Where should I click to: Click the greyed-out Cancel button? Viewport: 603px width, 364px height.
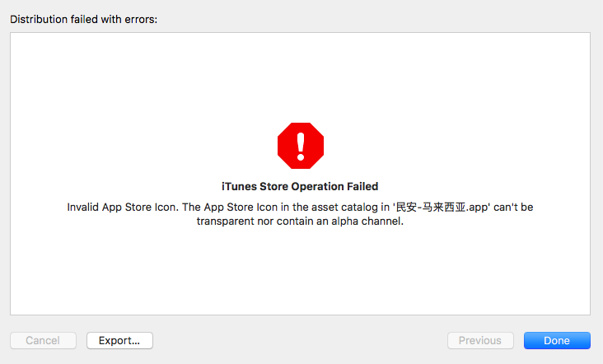[x=43, y=340]
